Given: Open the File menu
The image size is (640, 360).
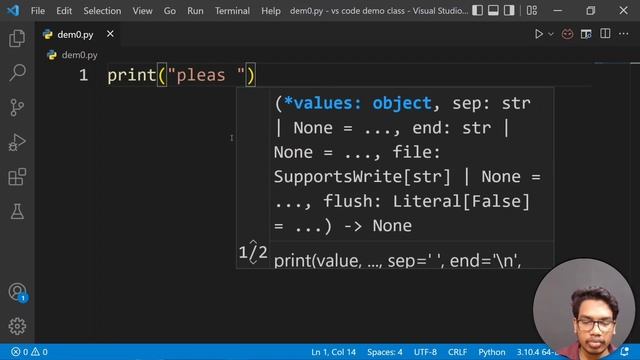Looking at the screenshot, I should 38,11.
